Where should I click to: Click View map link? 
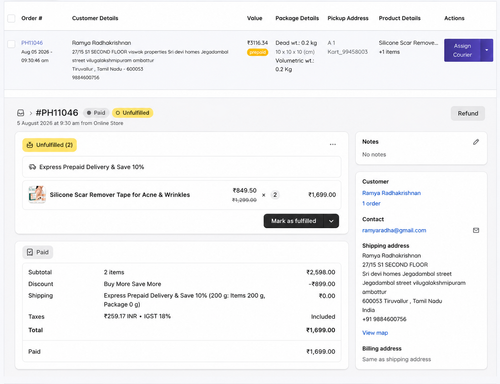point(375,333)
